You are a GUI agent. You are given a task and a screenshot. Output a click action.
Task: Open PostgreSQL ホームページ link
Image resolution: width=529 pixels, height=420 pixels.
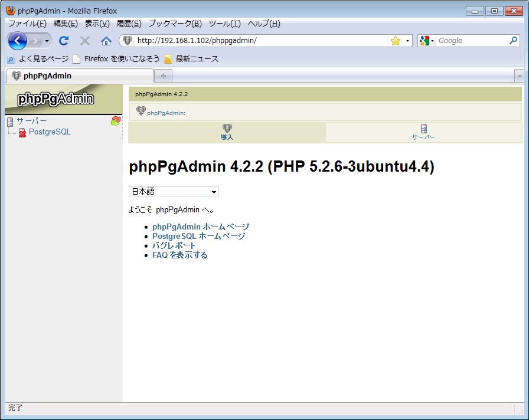[199, 237]
